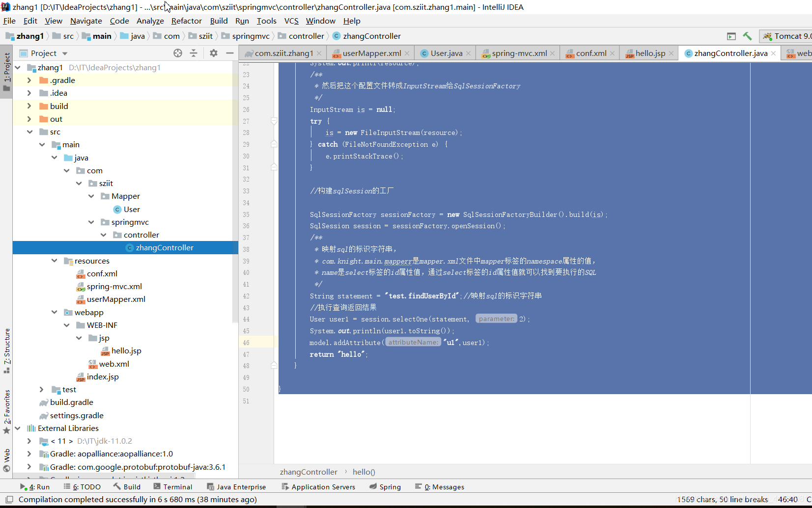Close the User.java tab
The height and width of the screenshot is (508, 812).
(x=469, y=53)
